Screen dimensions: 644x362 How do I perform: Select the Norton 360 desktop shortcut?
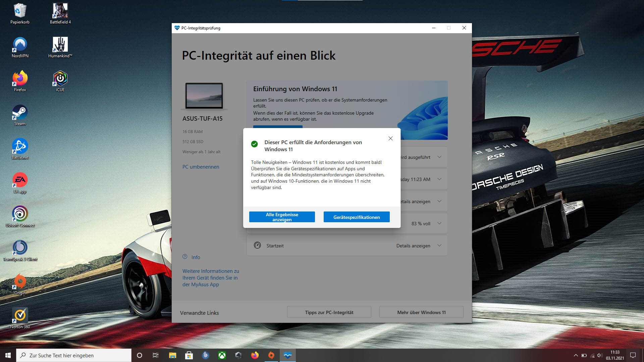tap(20, 318)
